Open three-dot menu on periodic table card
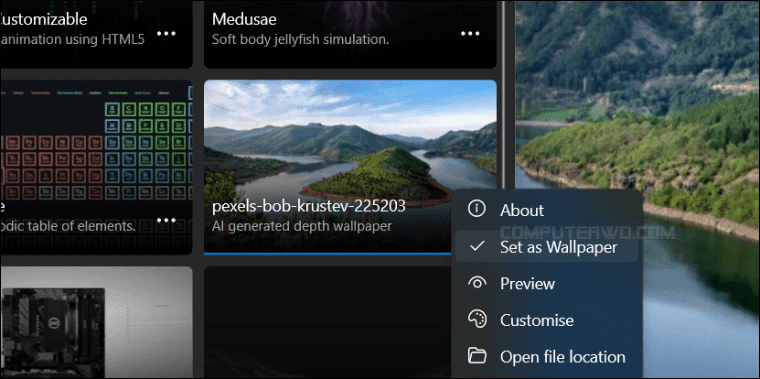The image size is (760, 379). tap(166, 220)
